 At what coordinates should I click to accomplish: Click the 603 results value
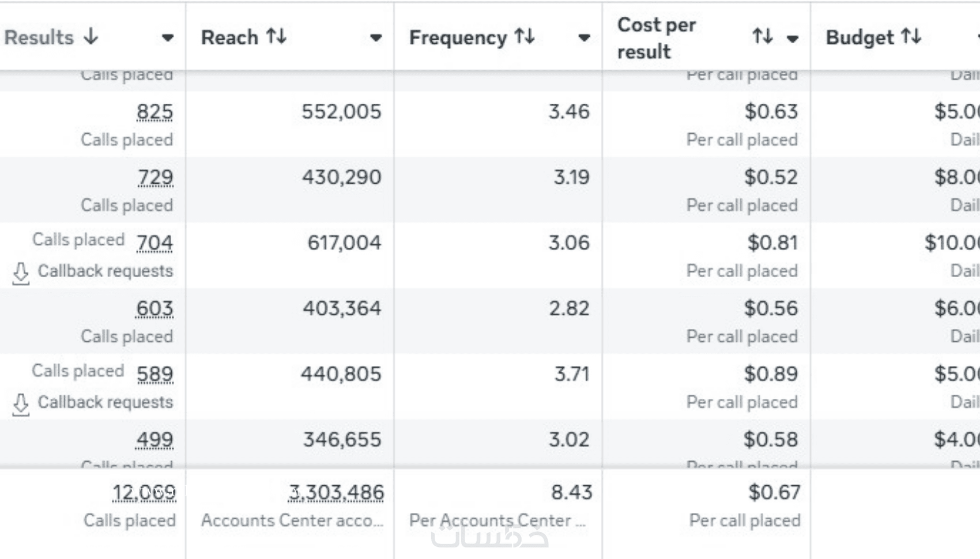click(154, 309)
